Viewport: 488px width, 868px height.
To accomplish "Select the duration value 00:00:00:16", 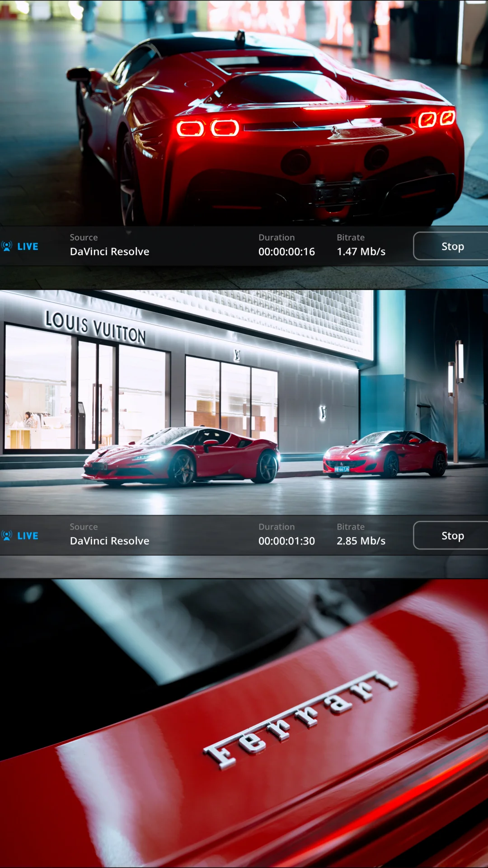I will (286, 252).
